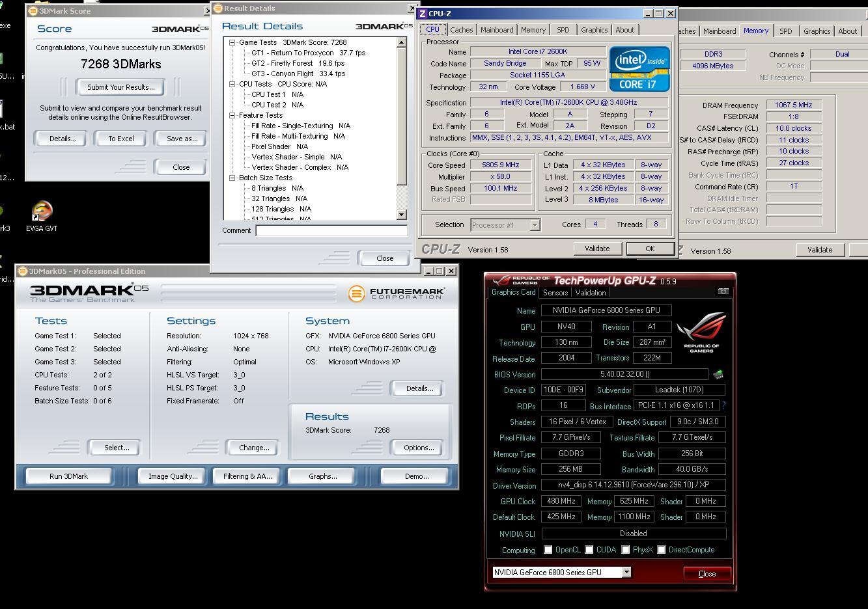The height and width of the screenshot is (609, 868).
Task: Select GT3 - Canyon Flight result row
Action: pos(298,74)
